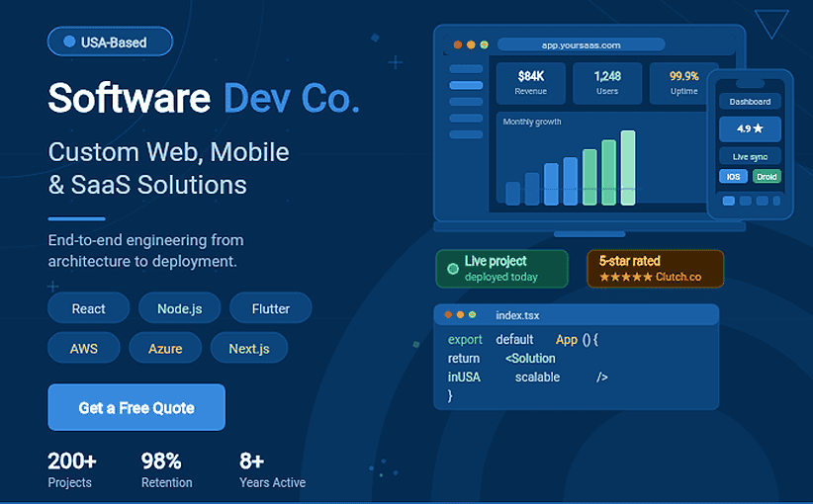This screenshot has width=813, height=504.
Task: Click the Custom Web, Mobile & SaaS Solutions subtitle
Action: (x=168, y=168)
